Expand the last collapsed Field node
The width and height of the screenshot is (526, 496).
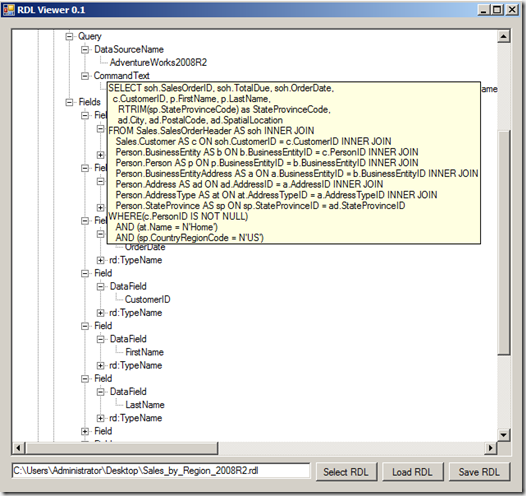[85, 431]
